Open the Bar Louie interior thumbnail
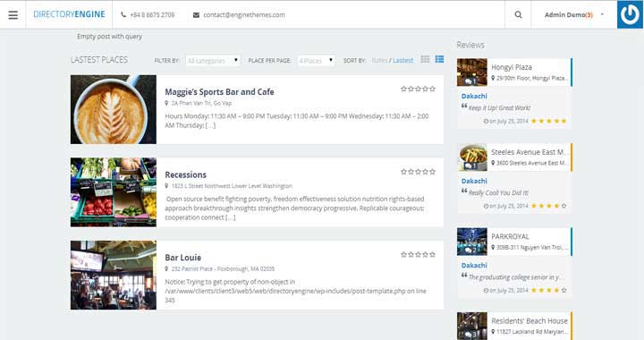Screen dimensions: 644x340 pyautogui.click(x=114, y=275)
